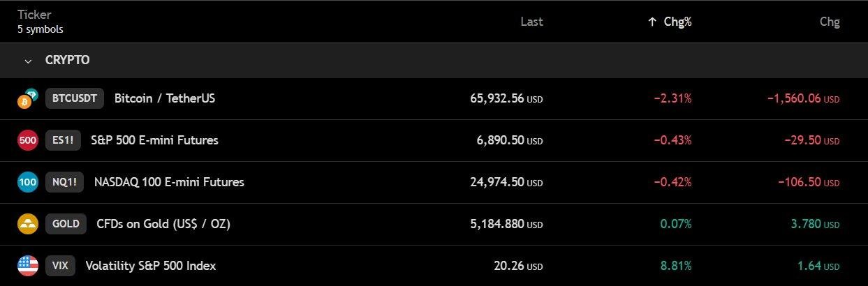Click the CRYPTO group label
This screenshot has height=286, width=868.
pyautogui.click(x=67, y=61)
